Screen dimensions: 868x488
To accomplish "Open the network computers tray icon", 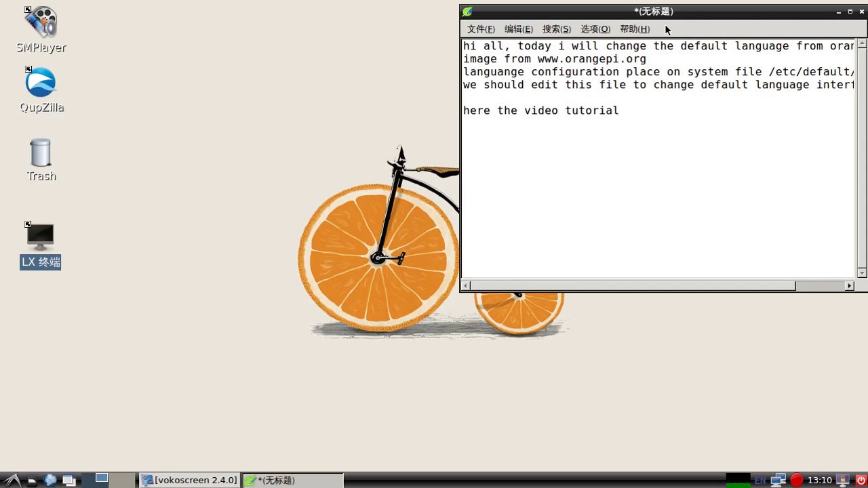I will click(778, 481).
